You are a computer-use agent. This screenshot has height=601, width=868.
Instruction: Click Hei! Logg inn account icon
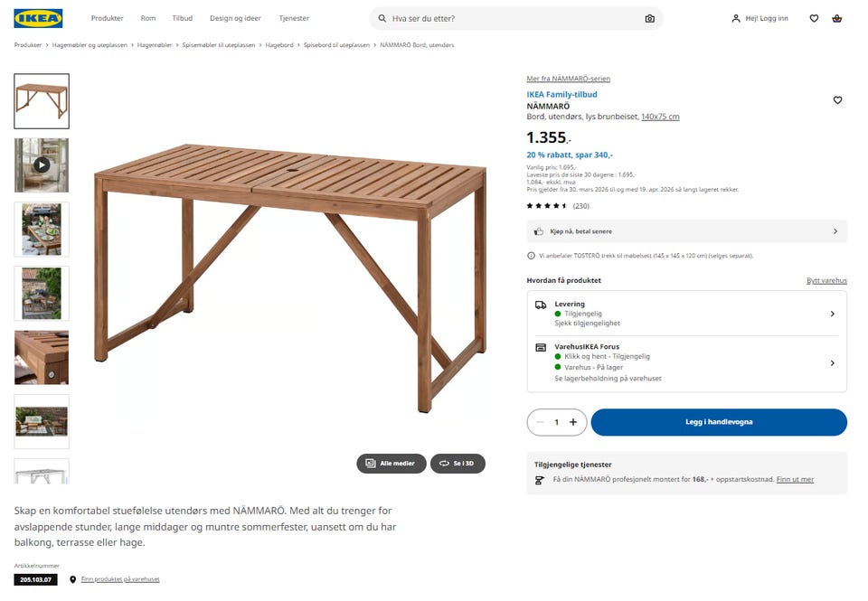click(x=759, y=18)
